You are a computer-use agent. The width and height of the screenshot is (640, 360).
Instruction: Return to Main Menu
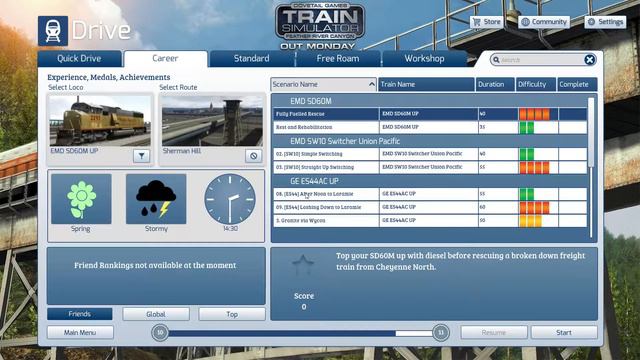(x=80, y=333)
